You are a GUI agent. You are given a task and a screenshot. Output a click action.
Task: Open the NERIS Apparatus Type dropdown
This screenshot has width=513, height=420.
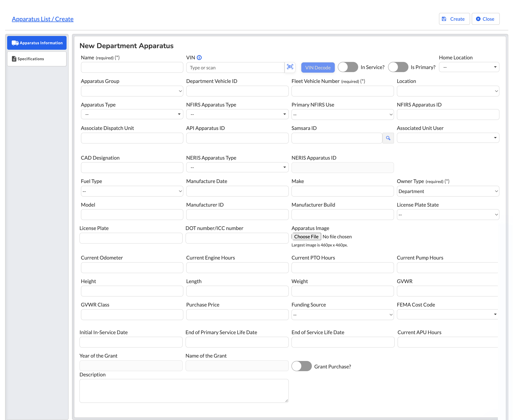point(237,167)
